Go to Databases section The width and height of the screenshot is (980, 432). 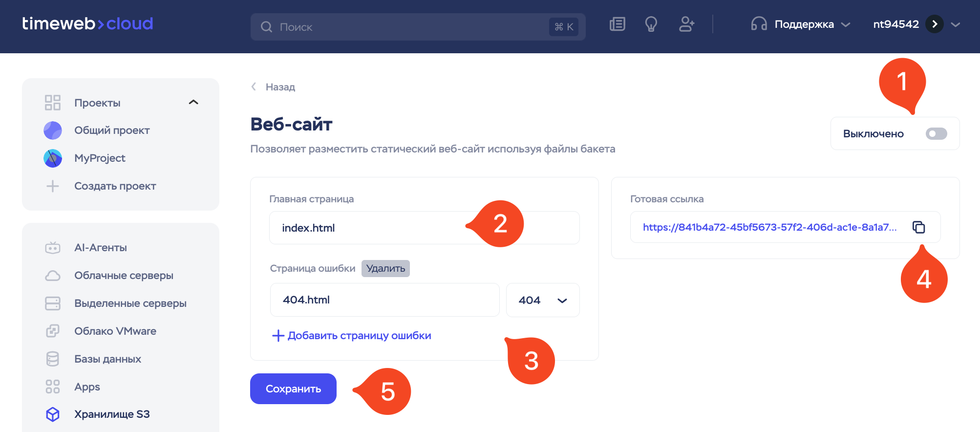coord(107,359)
